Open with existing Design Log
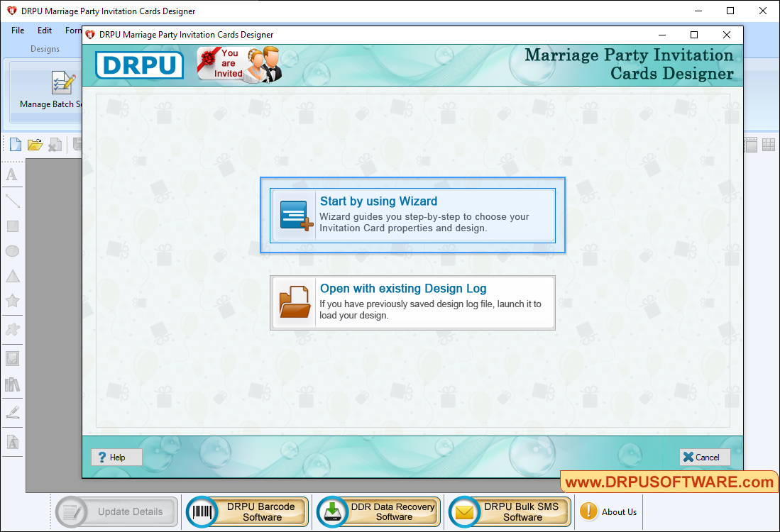The image size is (780, 532). coord(412,302)
